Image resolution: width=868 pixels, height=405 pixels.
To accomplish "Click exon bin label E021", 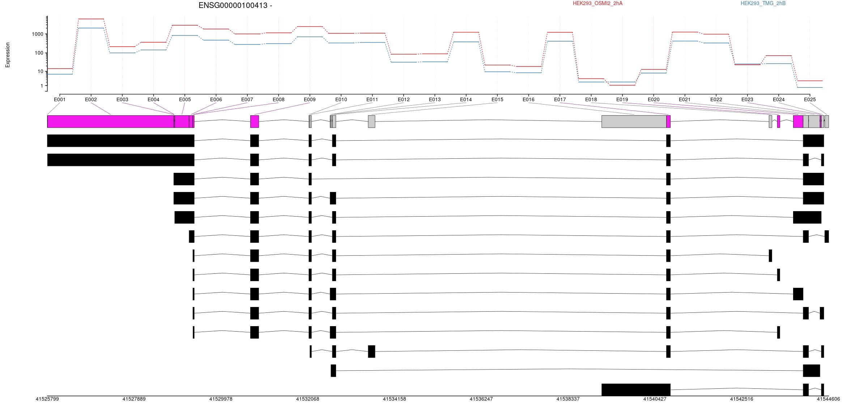I will [685, 99].
